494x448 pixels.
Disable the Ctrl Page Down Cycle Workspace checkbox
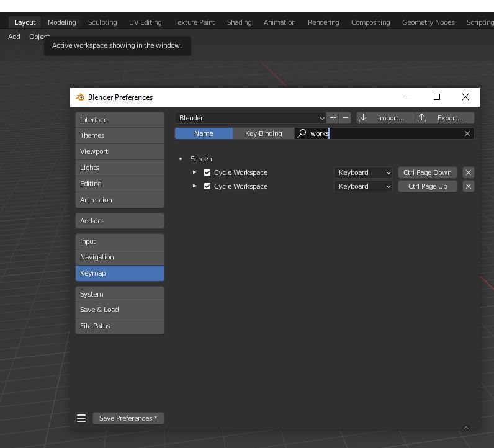click(x=207, y=172)
